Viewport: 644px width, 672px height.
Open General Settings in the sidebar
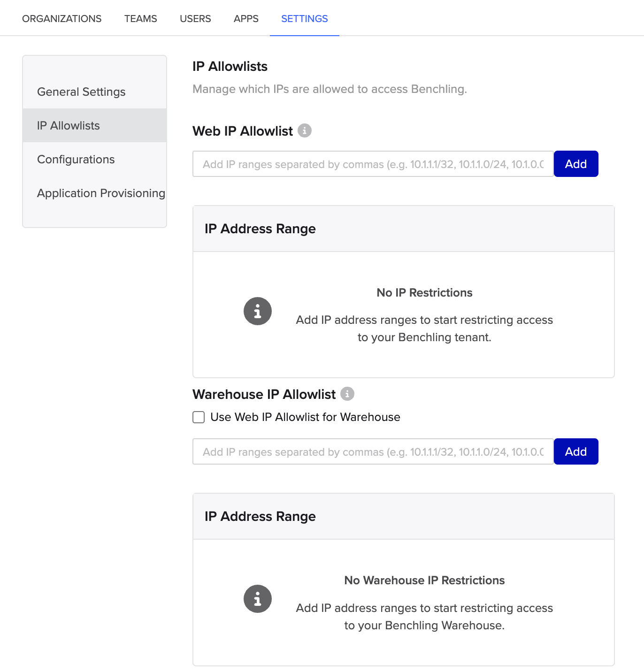(81, 92)
